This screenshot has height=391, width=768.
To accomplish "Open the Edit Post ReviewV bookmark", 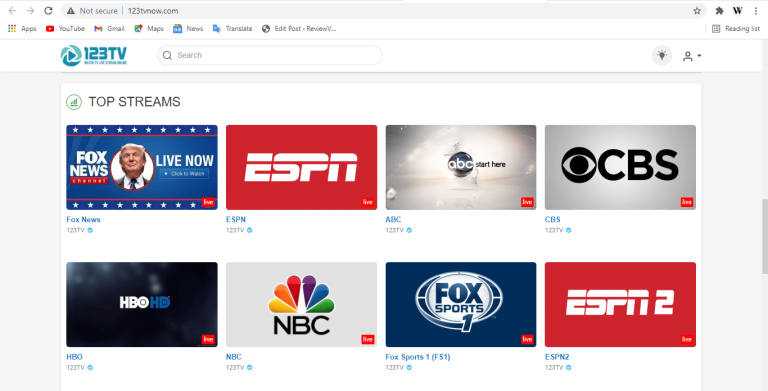I will [x=299, y=28].
